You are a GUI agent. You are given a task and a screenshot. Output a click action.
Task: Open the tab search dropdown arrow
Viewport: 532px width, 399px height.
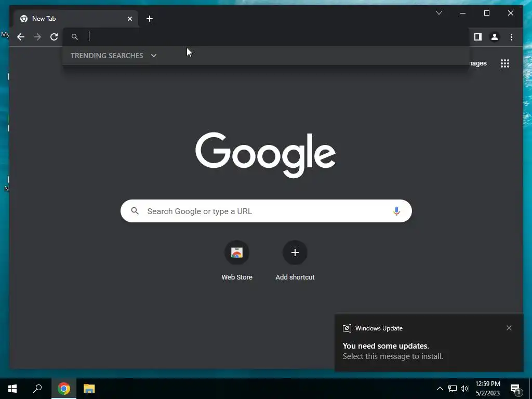click(438, 13)
